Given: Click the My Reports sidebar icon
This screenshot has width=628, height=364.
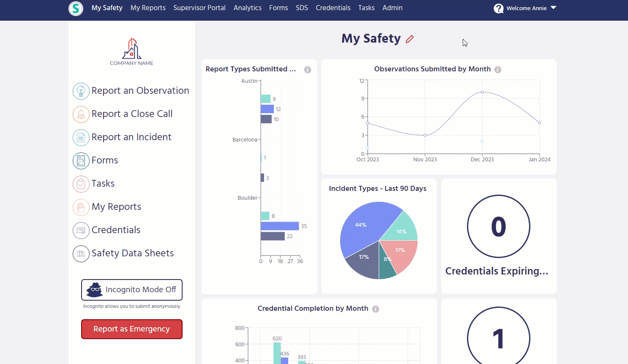Looking at the screenshot, I should (x=81, y=207).
